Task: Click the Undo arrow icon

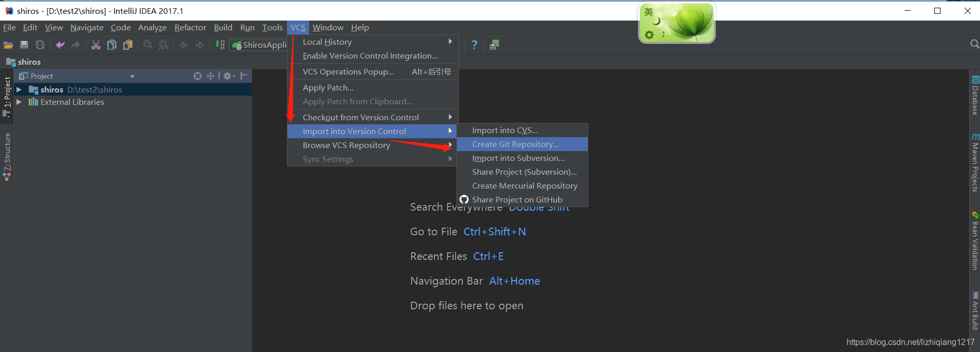Action: click(60, 45)
